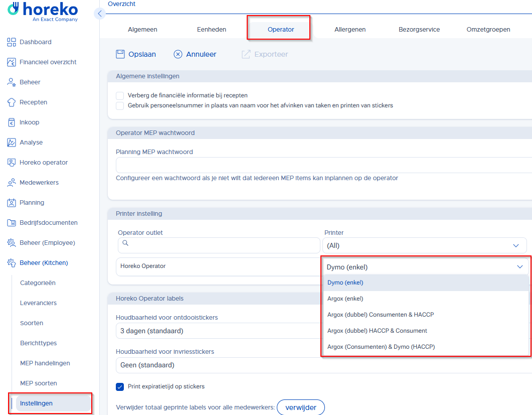The image size is (532, 415).
Task: Select Argox (dubbel) Consumenten & HACCP
Action: pos(426,315)
